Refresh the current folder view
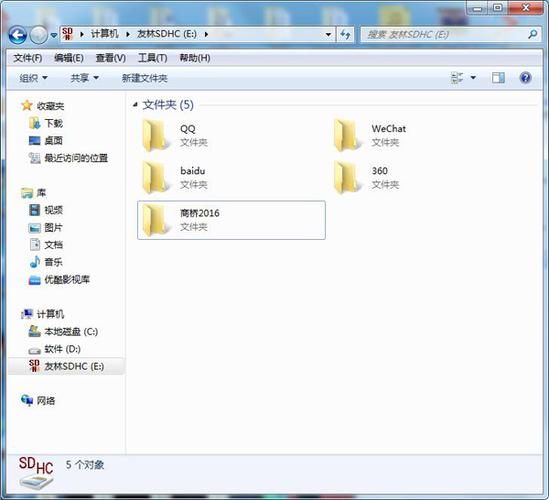The width and height of the screenshot is (549, 500). pyautogui.click(x=345, y=34)
